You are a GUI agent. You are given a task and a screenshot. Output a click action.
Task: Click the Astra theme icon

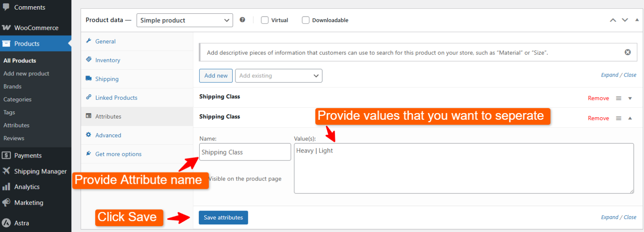click(x=6, y=223)
